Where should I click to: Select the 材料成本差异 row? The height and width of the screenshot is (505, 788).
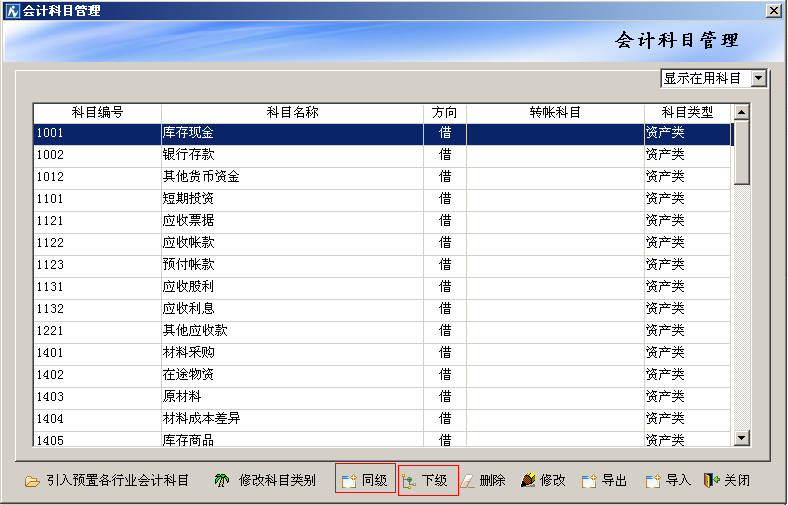tap(382, 419)
